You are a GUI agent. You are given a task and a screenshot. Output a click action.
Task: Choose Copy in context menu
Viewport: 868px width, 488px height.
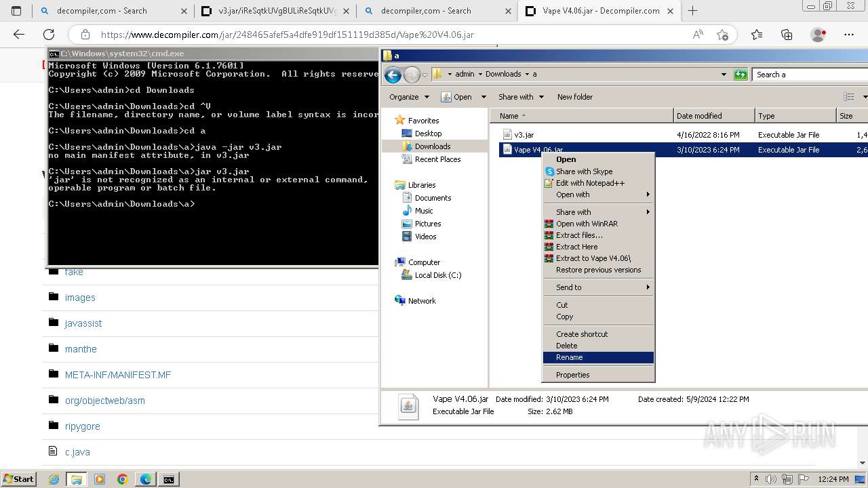599,317
